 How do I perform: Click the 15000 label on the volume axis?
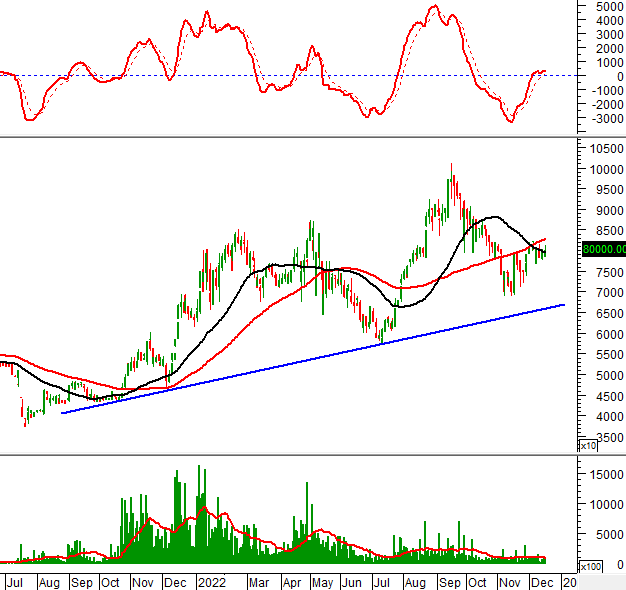pyautogui.click(x=602, y=475)
